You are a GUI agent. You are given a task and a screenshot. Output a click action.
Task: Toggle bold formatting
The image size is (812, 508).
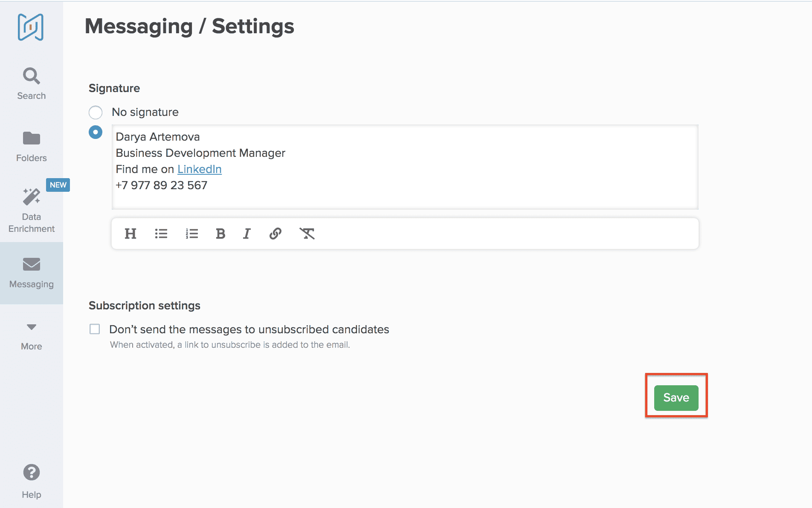pyautogui.click(x=220, y=234)
